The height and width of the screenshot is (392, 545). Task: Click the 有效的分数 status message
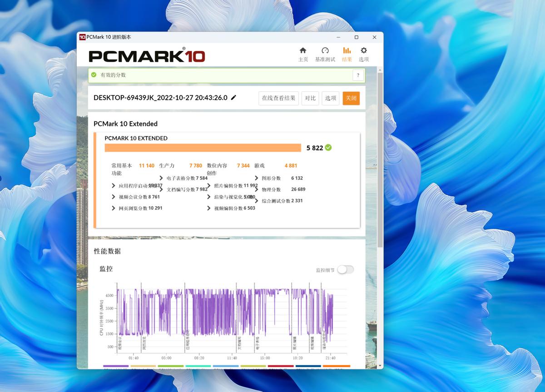coord(113,75)
